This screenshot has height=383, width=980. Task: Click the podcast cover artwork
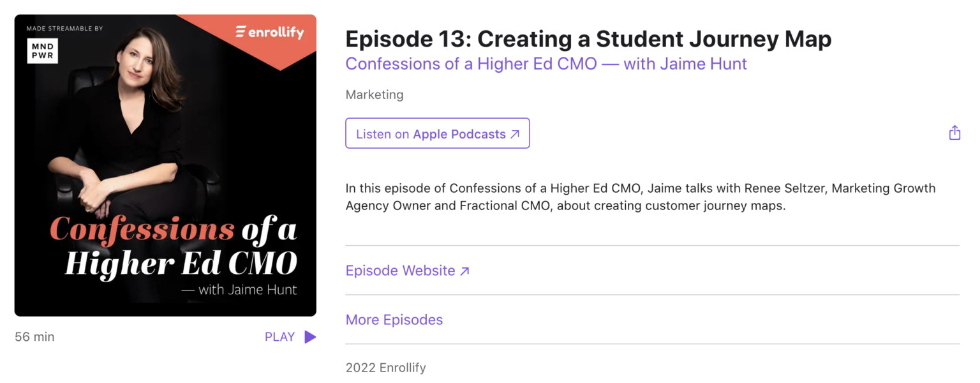[165, 165]
